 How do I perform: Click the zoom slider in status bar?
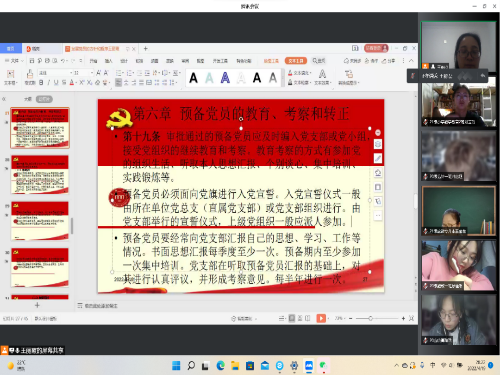click(370, 319)
